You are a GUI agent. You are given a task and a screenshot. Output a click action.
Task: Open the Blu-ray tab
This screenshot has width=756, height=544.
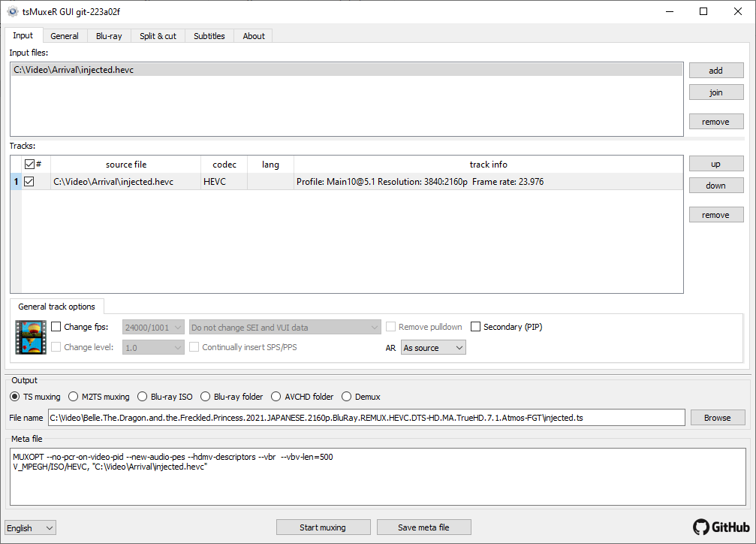point(109,36)
